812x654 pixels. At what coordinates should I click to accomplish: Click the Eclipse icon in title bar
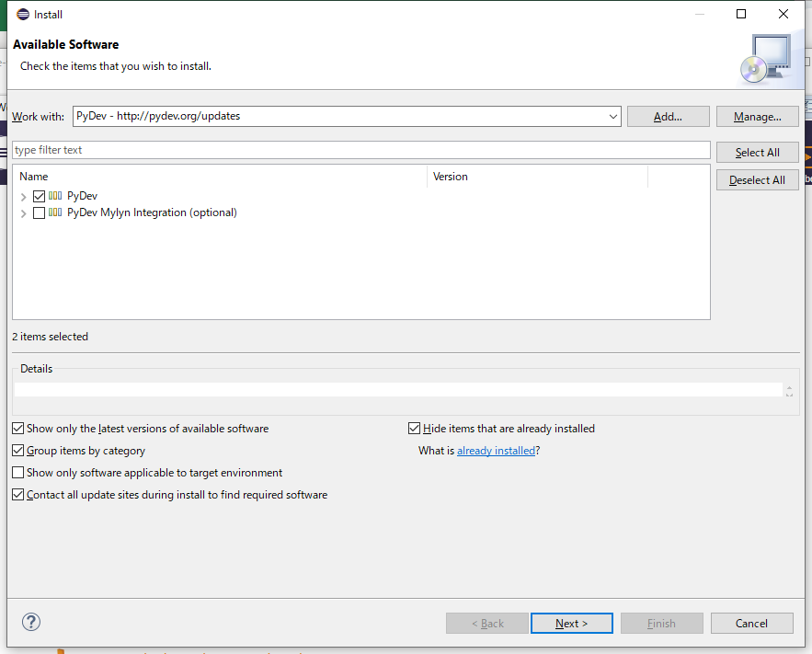[x=23, y=14]
